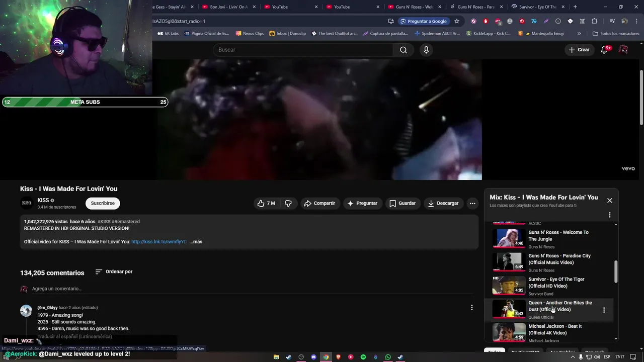Click the KISS channel avatar
The width and height of the screenshot is (644, 362).
pos(27,203)
